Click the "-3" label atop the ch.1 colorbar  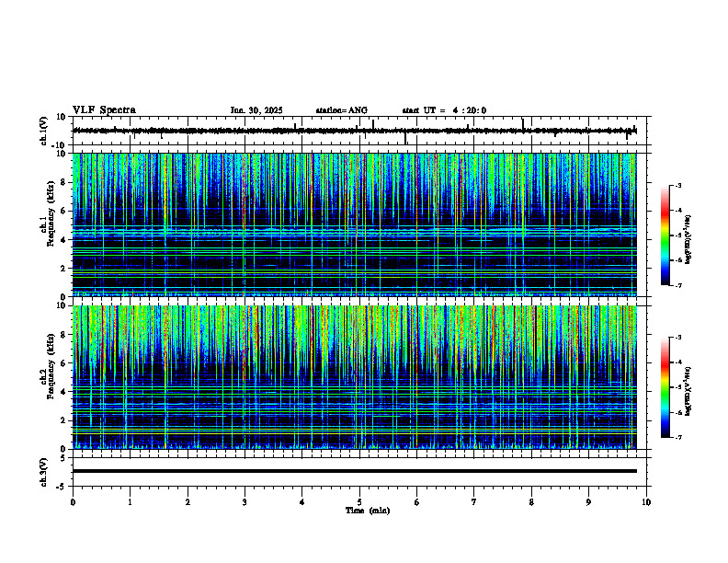tap(678, 185)
